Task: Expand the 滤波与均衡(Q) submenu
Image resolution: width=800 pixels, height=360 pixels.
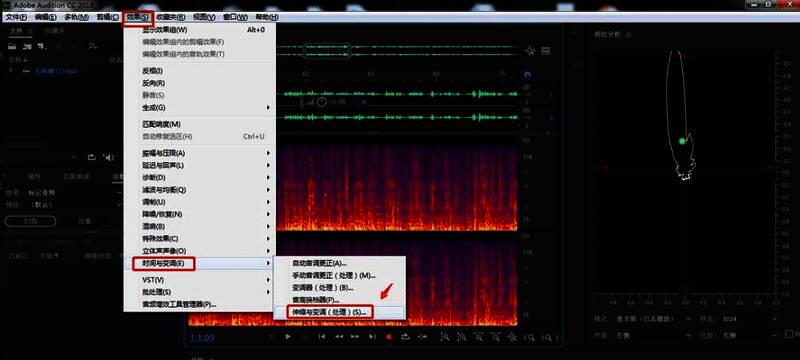Action: (x=199, y=190)
